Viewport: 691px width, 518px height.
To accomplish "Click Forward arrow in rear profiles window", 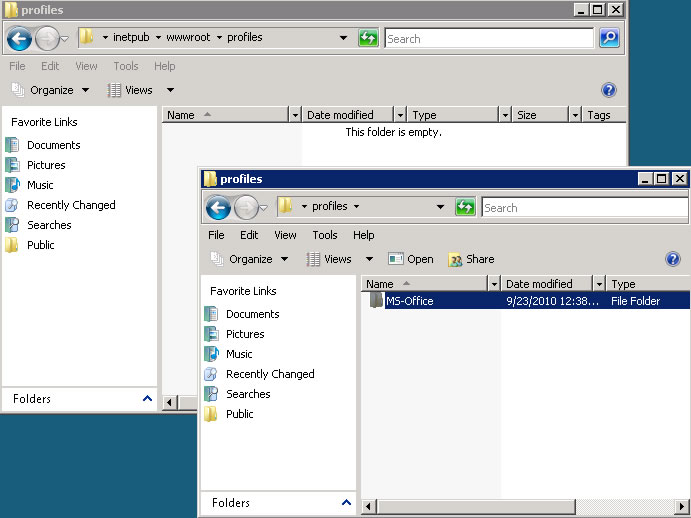I will pyautogui.click(x=47, y=38).
